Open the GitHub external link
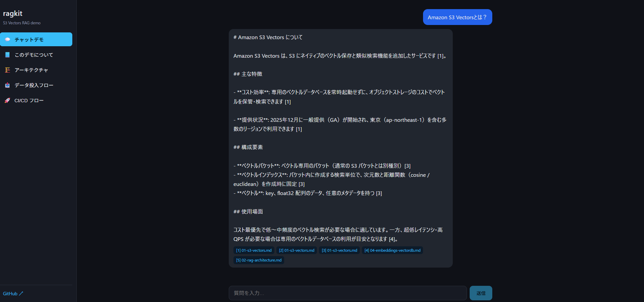 [13, 294]
